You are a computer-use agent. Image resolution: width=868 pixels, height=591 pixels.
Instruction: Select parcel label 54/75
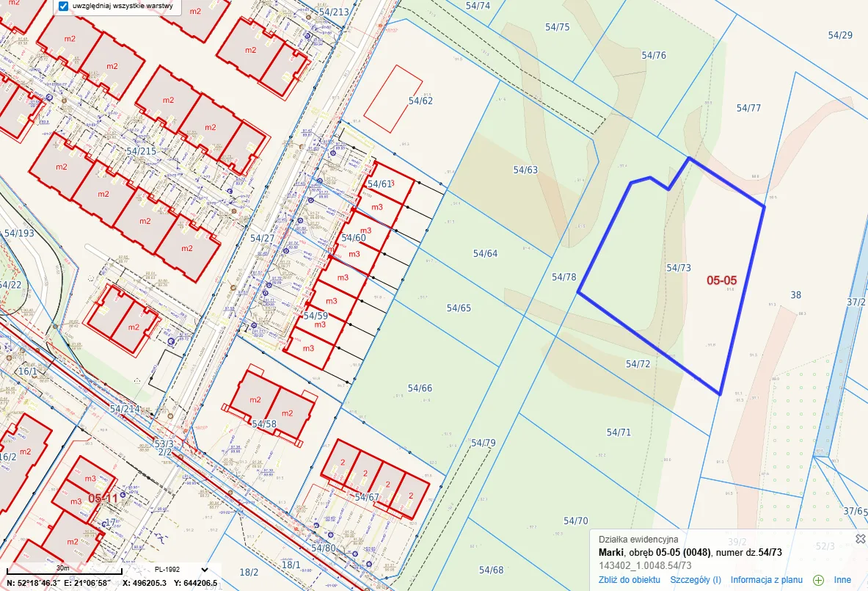557,27
